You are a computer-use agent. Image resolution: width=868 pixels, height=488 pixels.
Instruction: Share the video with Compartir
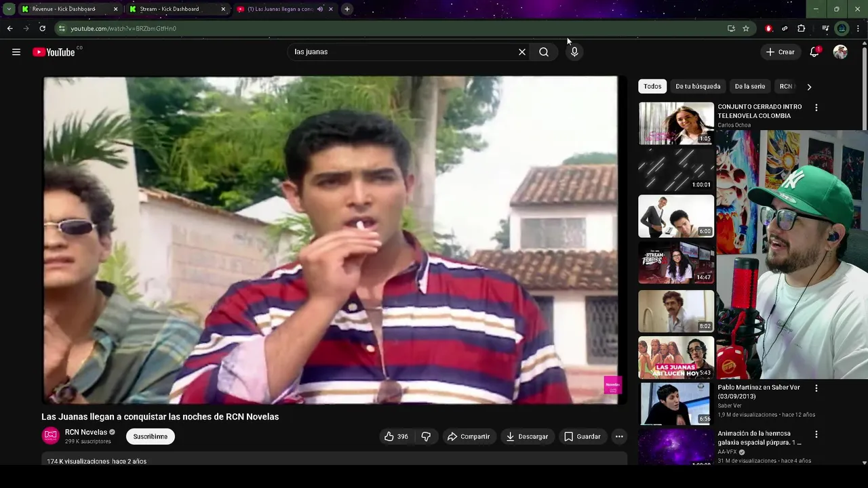[468, 436]
